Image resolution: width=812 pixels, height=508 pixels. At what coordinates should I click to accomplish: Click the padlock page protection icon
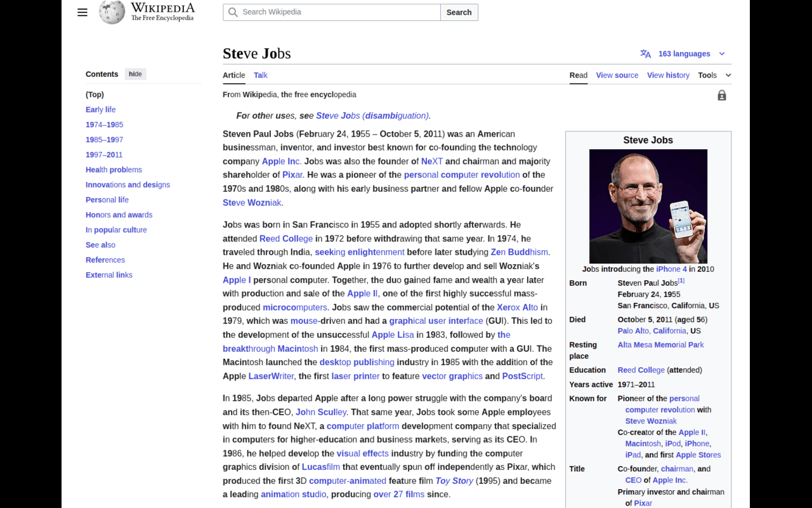(x=721, y=95)
